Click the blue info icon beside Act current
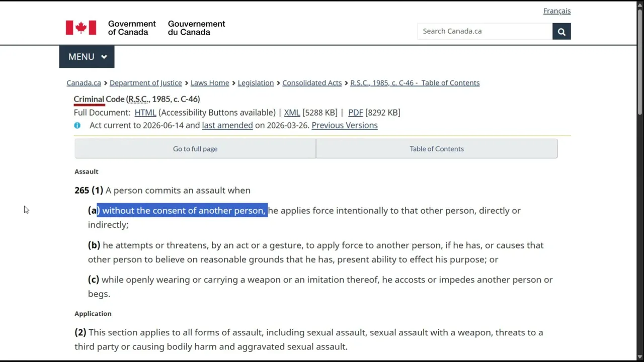 77,125
